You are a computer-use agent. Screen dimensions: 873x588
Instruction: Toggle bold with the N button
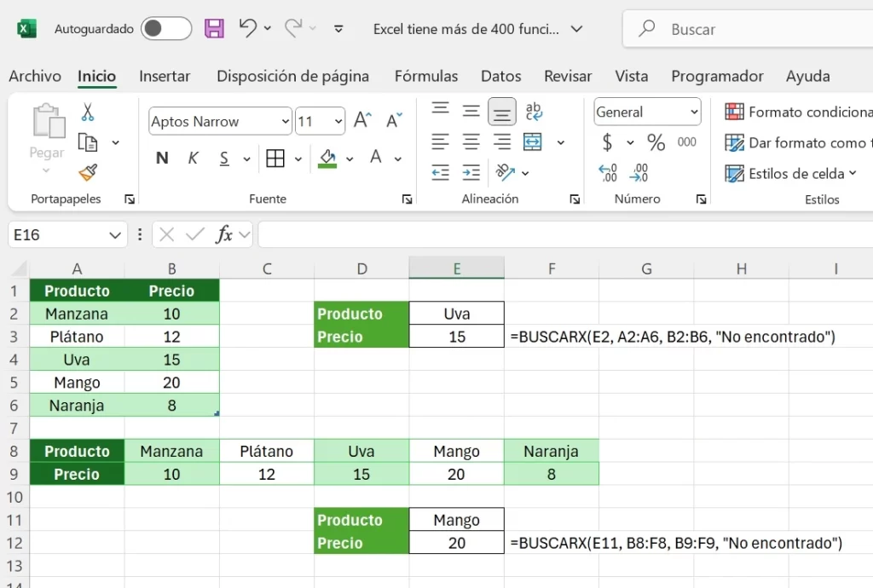click(162, 158)
